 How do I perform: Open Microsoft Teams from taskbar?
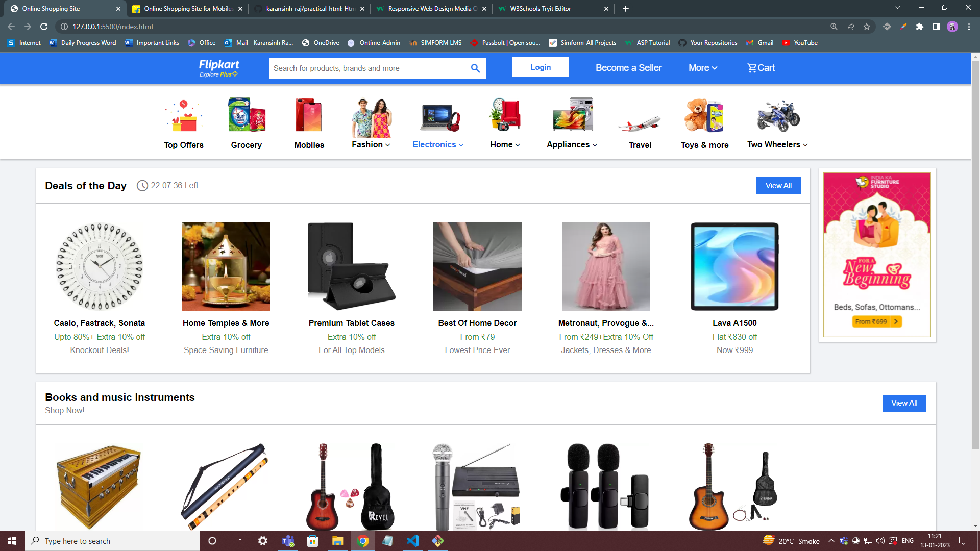[x=288, y=541]
